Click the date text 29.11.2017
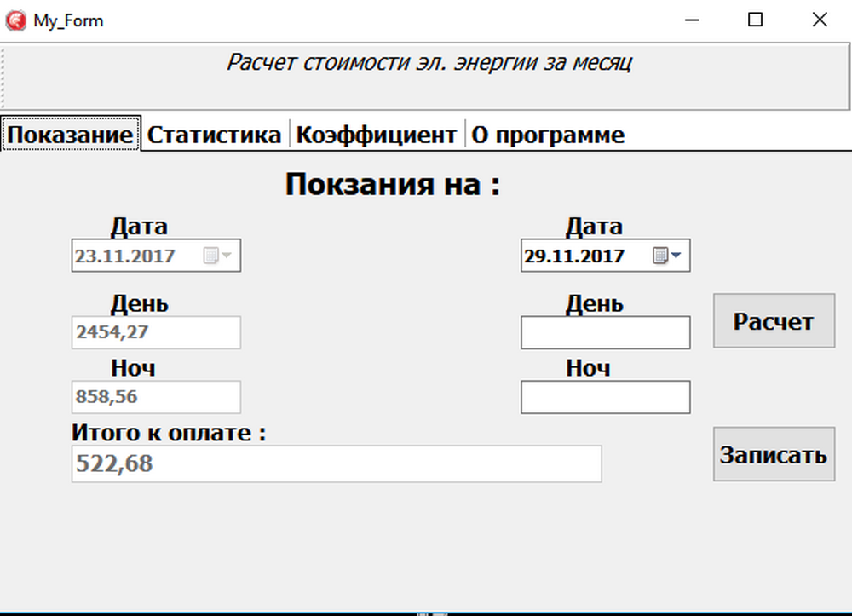 575,256
